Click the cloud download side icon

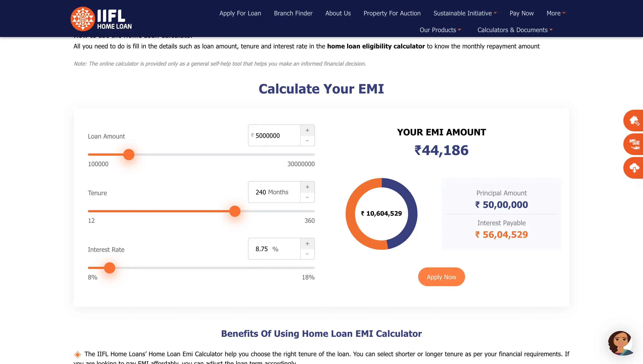tap(634, 168)
